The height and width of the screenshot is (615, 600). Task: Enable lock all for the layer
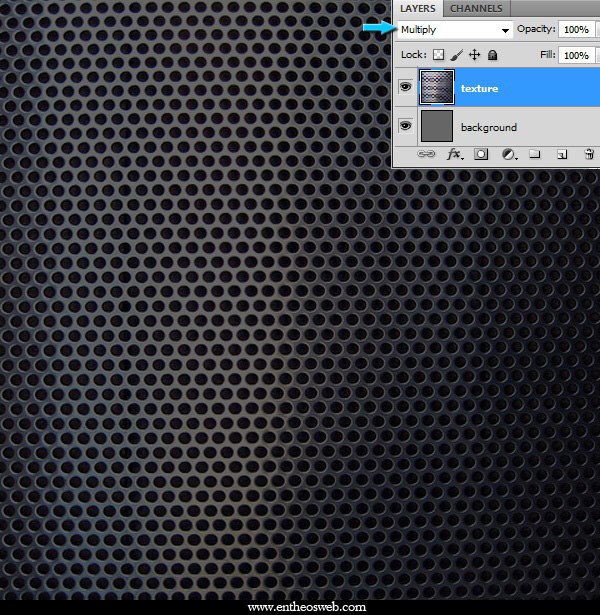click(x=492, y=56)
